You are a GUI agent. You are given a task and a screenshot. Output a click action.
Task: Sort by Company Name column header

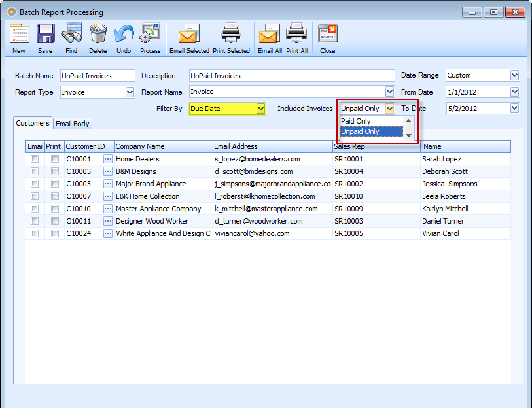(164, 146)
